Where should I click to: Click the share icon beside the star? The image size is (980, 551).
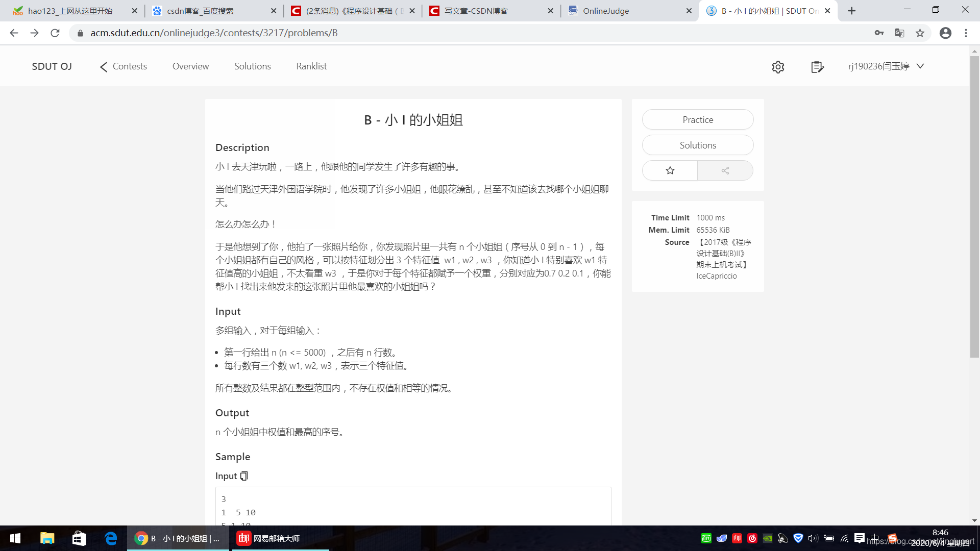pos(725,170)
